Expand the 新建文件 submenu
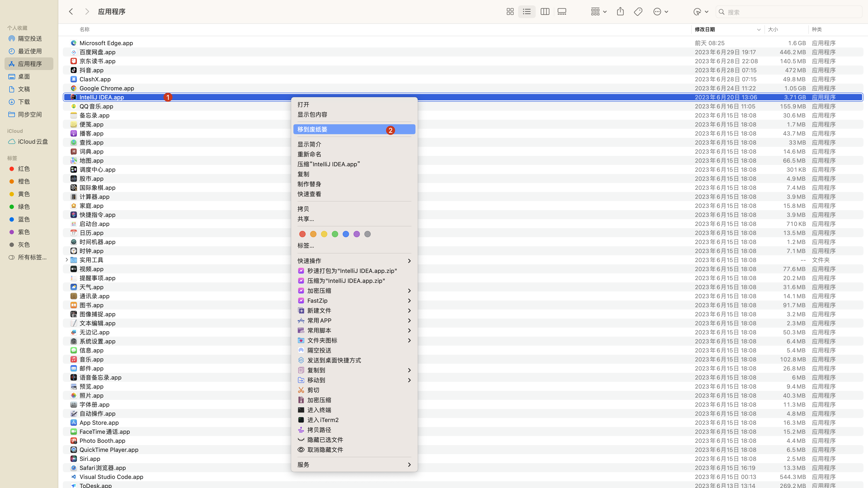 (354, 310)
